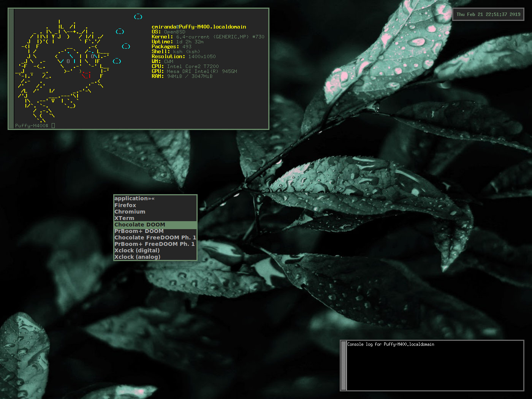Click the digital clock date display
532x399 pixels.
click(x=488, y=14)
